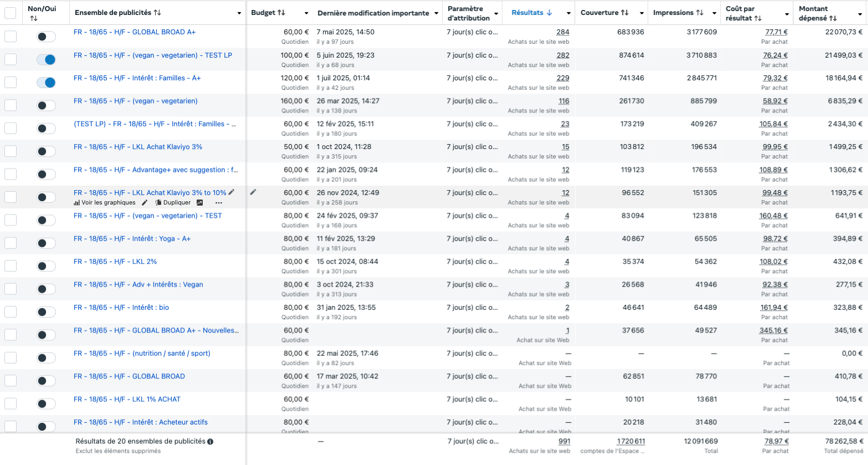868x465 pixels.
Task: Sort by Impressions column arrows
Action: (x=700, y=13)
